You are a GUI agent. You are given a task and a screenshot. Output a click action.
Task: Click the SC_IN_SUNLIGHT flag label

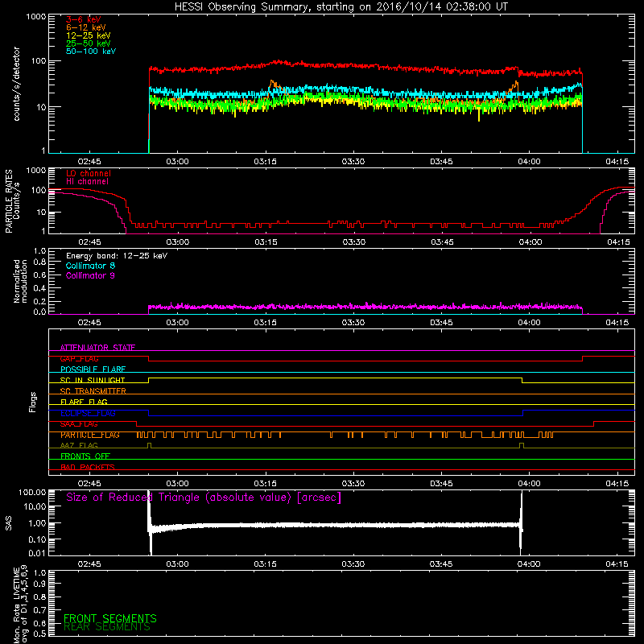(x=93, y=380)
